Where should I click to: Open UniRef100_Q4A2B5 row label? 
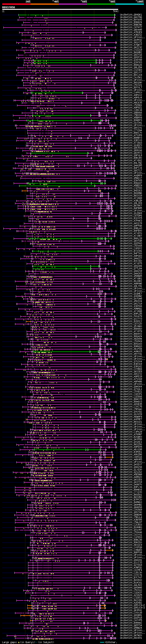[131, 165]
